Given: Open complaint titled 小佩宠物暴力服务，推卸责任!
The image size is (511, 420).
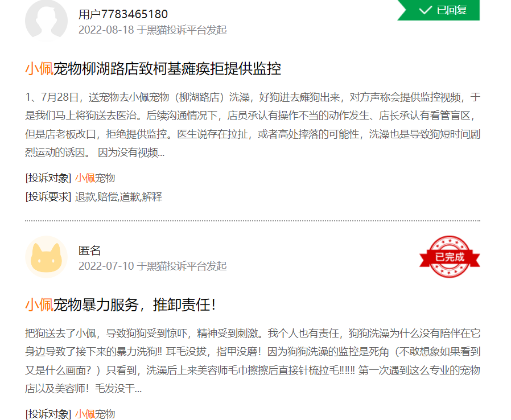Looking at the screenshot, I should pyautogui.click(x=120, y=305).
